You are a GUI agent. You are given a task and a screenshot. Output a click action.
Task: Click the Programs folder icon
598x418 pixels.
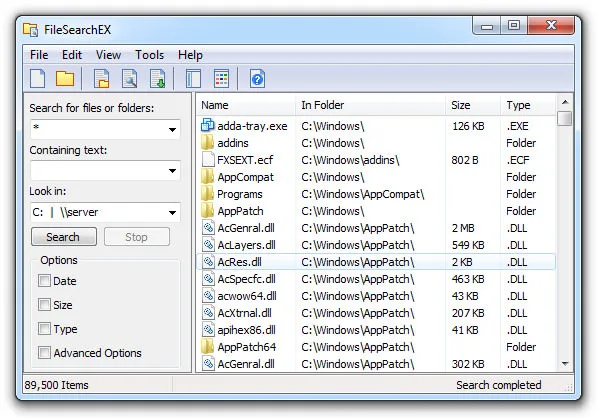pyautogui.click(x=207, y=194)
